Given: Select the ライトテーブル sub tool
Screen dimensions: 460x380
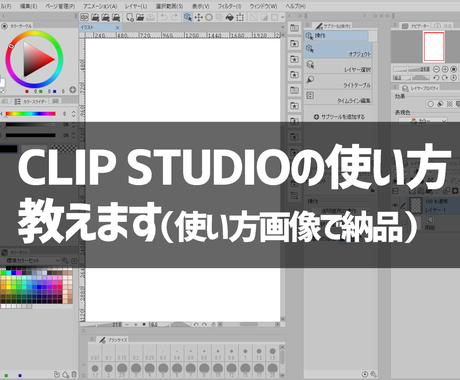Looking at the screenshot, I should coord(338,81).
